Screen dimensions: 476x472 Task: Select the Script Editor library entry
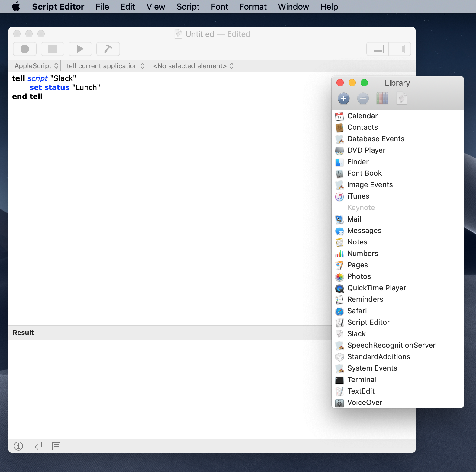pos(397,322)
